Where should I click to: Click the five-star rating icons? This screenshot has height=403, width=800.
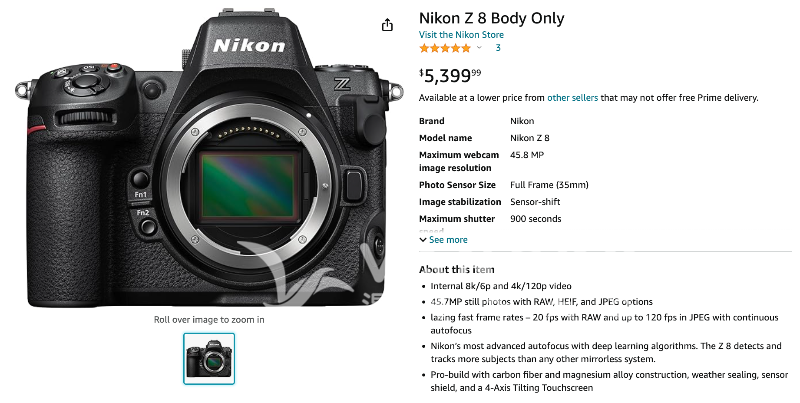tap(444, 48)
